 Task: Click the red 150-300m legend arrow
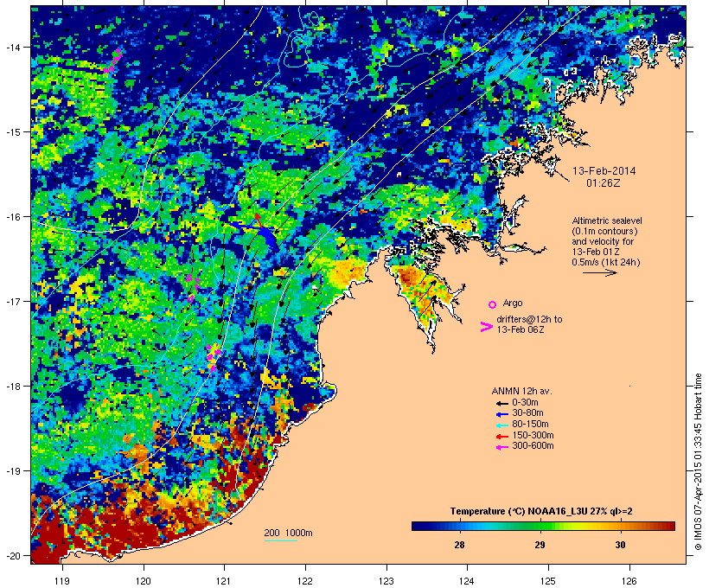click(501, 437)
